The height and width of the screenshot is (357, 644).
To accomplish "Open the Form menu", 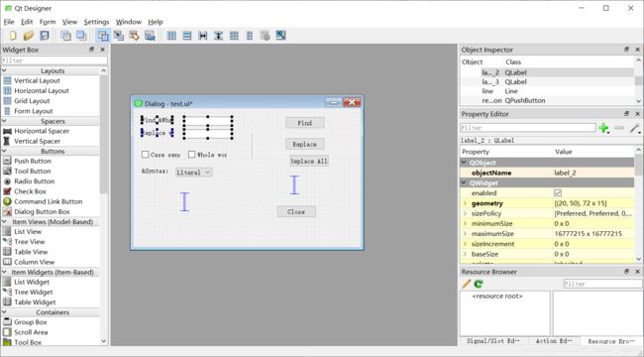I will (48, 22).
